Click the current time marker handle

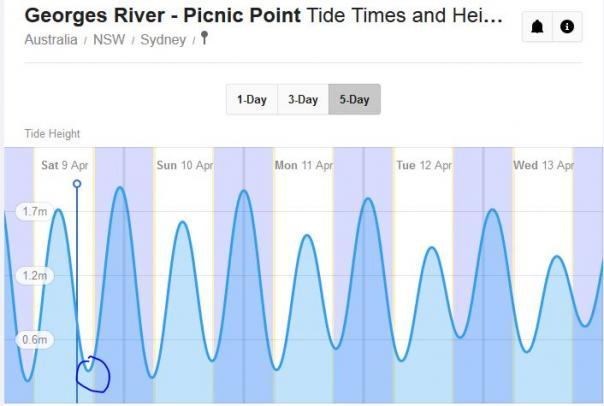click(77, 185)
